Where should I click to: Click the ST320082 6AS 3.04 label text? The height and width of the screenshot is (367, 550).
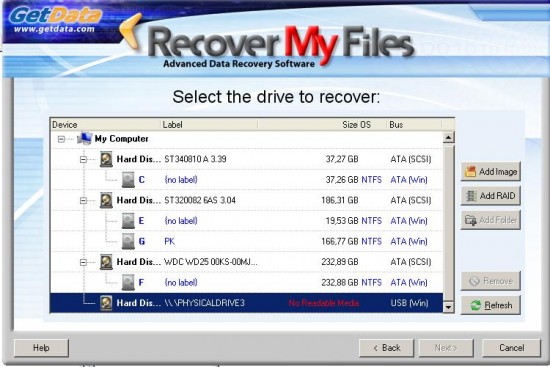click(200, 200)
